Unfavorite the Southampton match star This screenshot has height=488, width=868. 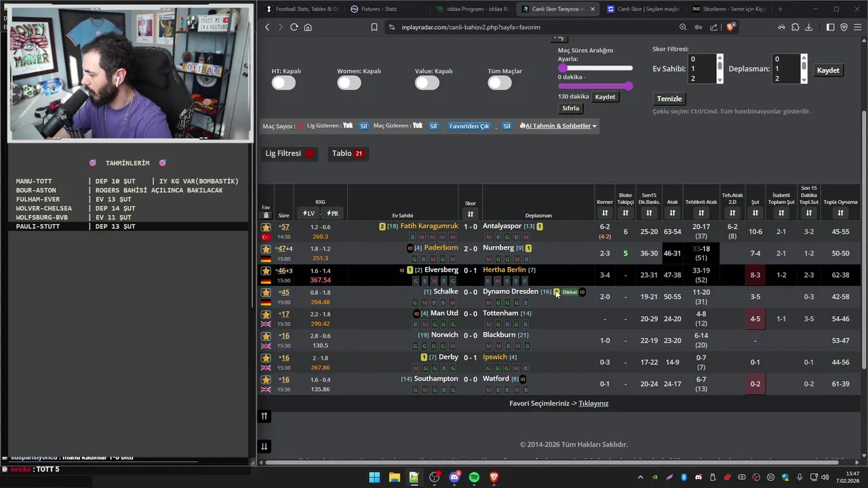pos(266,380)
